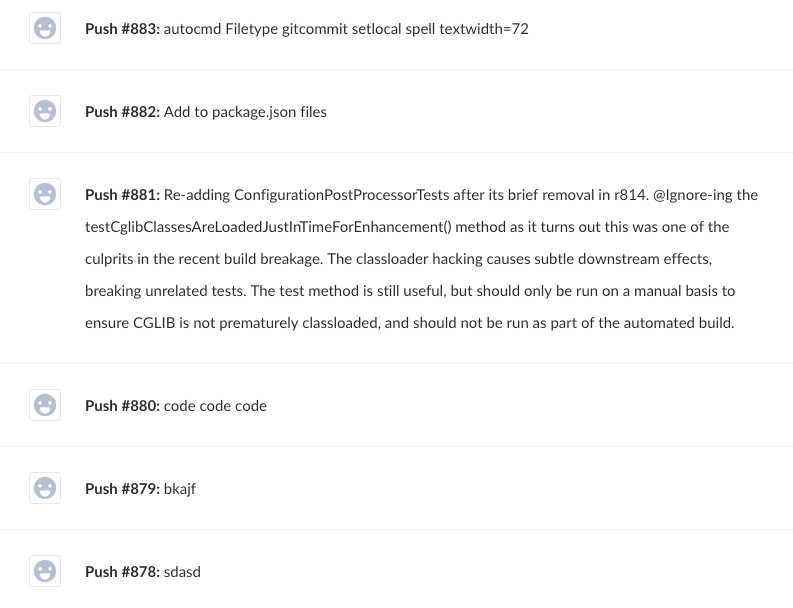Select the 'Add to package.json files' message
Viewport: 793px width, 608px height.
pyautogui.click(x=245, y=112)
